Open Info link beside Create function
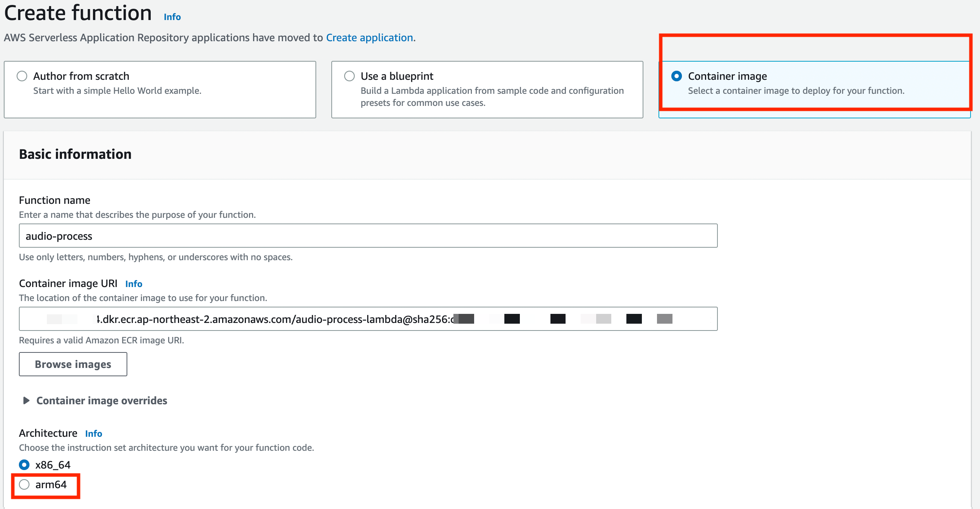This screenshot has height=509, width=980. [x=172, y=17]
